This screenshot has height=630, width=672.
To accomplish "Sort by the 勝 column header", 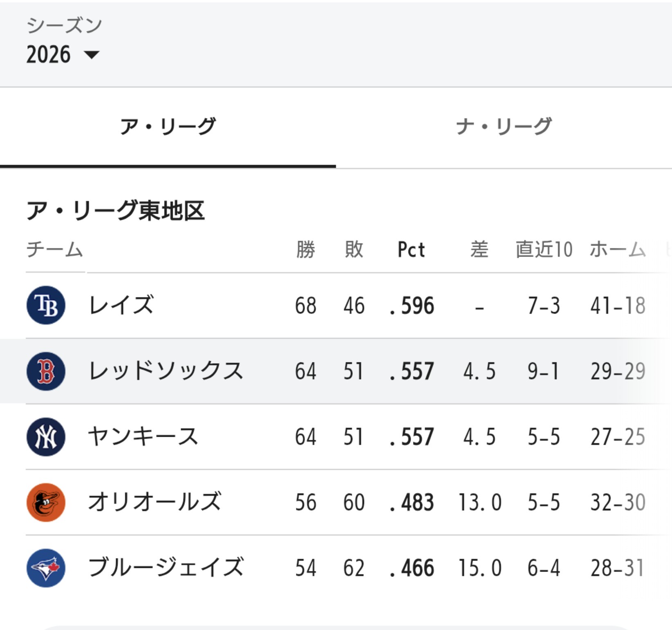I will click(306, 249).
